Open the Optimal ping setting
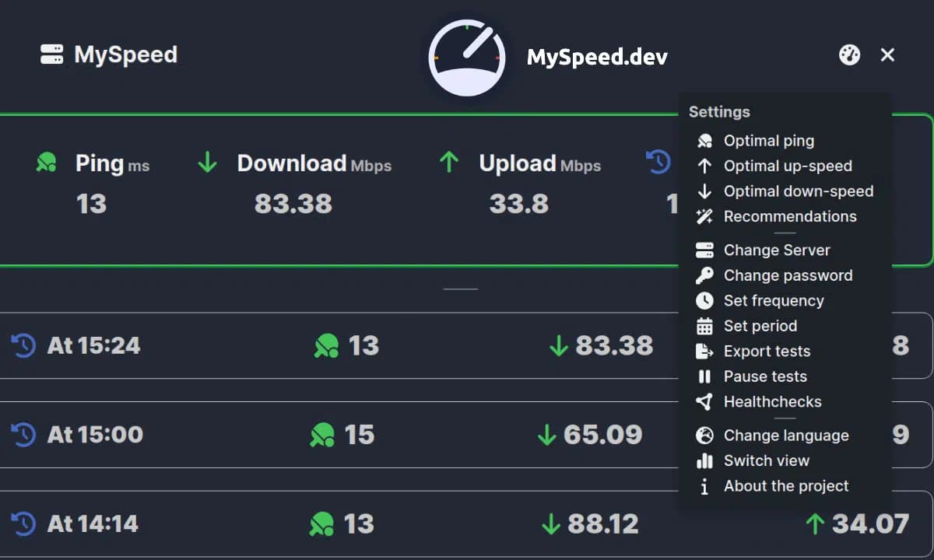 click(x=768, y=141)
